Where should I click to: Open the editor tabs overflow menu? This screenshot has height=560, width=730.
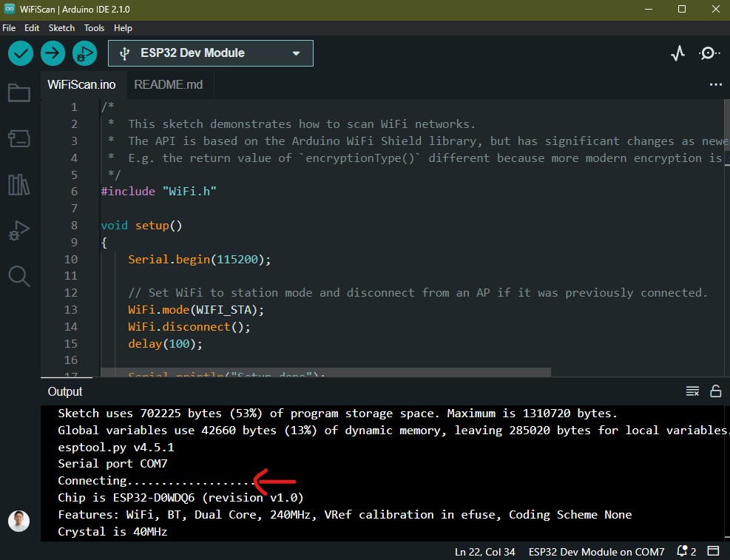[715, 85]
